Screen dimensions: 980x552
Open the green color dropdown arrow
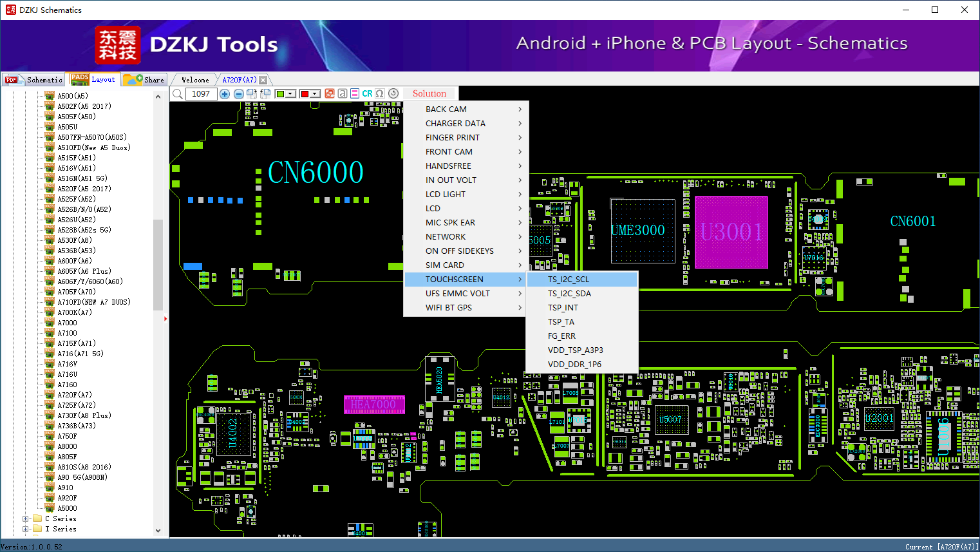click(291, 94)
